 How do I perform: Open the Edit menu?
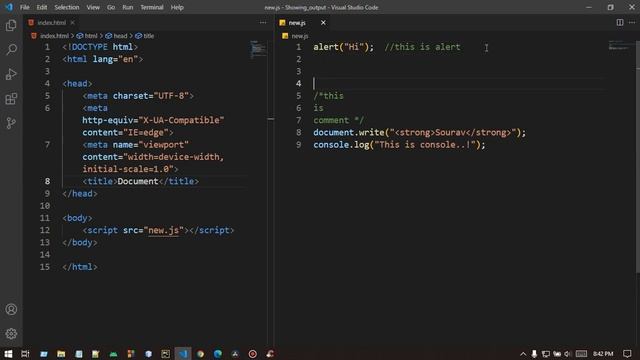point(42,7)
